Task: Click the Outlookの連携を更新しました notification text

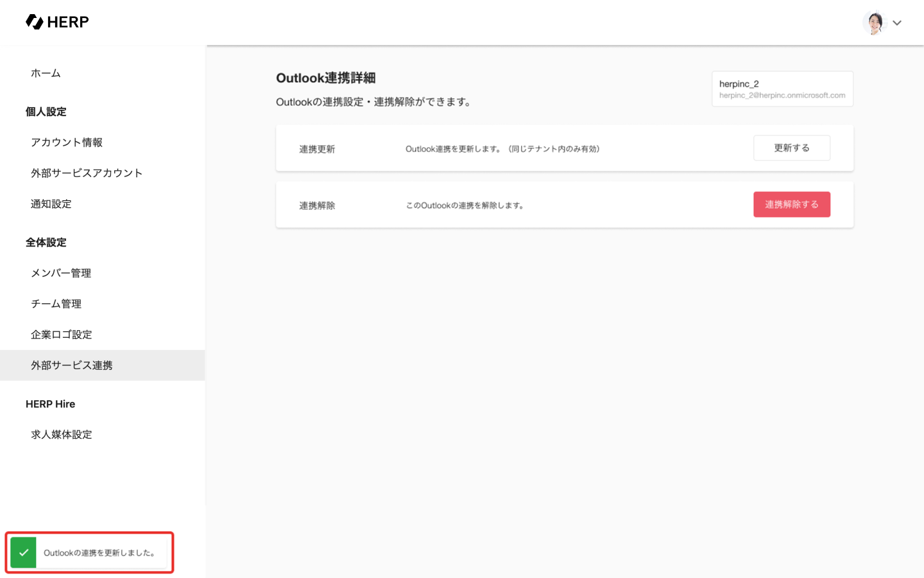Action: 99,553
